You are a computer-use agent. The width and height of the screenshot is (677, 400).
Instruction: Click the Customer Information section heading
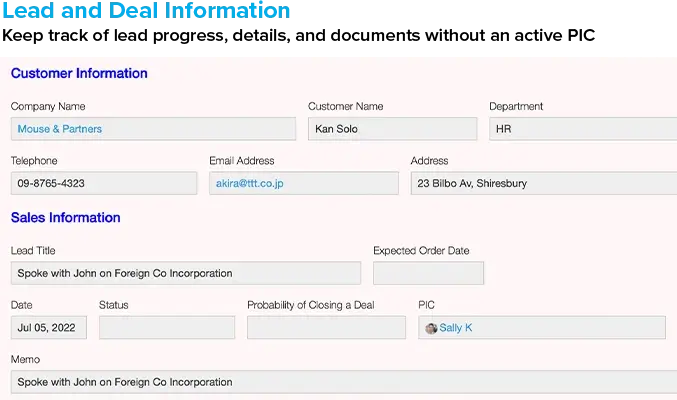point(79,73)
